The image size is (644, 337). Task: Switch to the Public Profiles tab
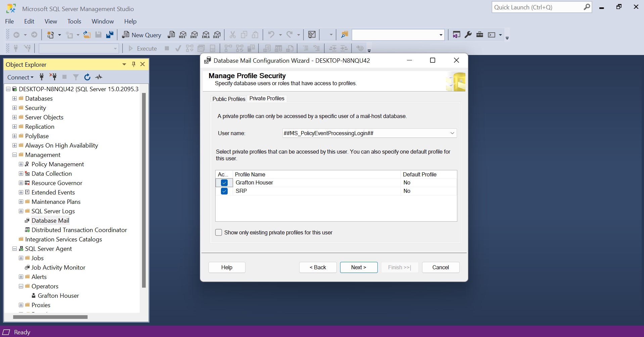[x=229, y=99]
